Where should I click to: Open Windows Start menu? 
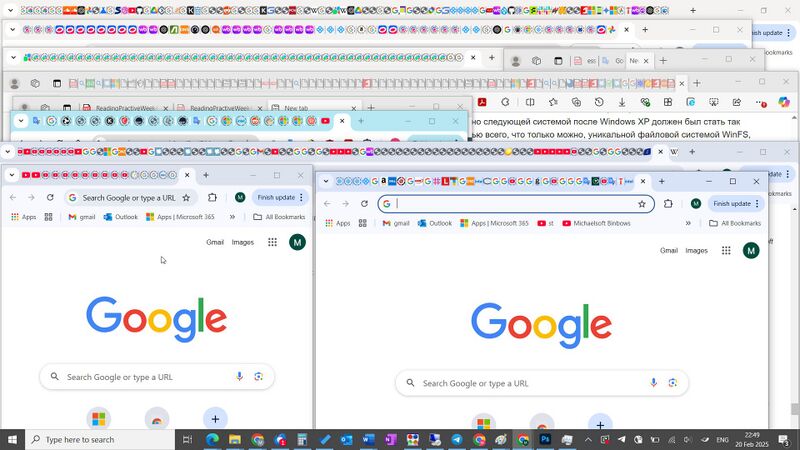12,439
